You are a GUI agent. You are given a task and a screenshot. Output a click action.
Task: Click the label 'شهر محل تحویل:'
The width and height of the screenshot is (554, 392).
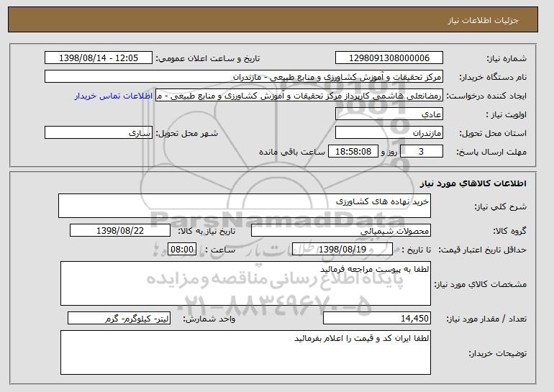click(187, 133)
